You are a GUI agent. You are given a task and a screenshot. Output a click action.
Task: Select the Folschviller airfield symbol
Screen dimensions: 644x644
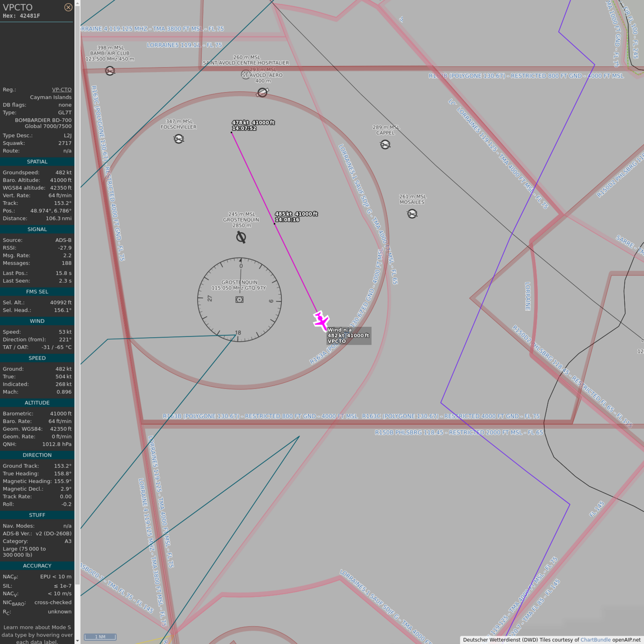pos(178,139)
